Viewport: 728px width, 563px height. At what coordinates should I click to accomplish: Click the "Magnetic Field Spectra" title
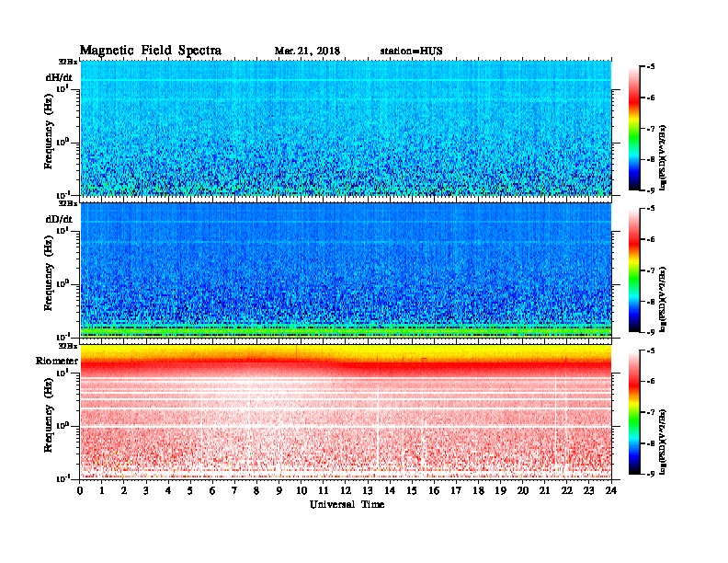(x=151, y=51)
